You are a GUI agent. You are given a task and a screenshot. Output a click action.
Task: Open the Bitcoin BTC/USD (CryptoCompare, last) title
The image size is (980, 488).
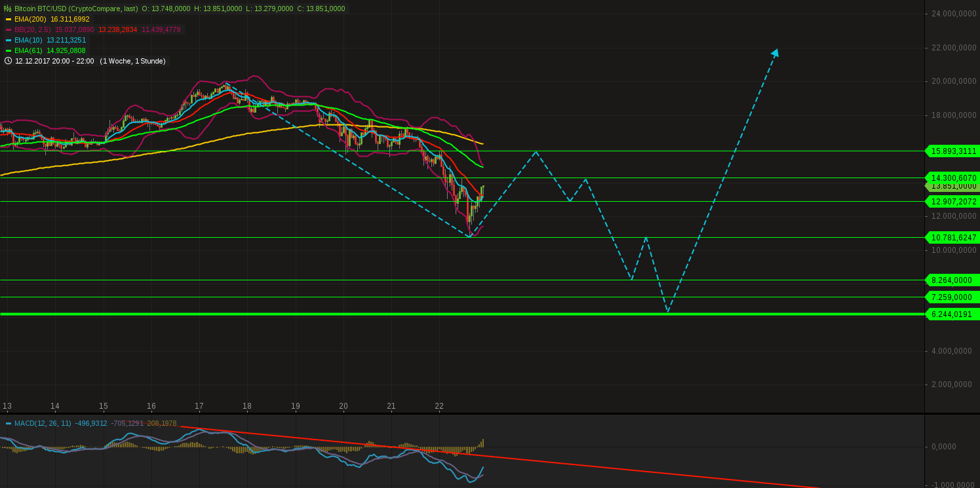tap(75, 9)
